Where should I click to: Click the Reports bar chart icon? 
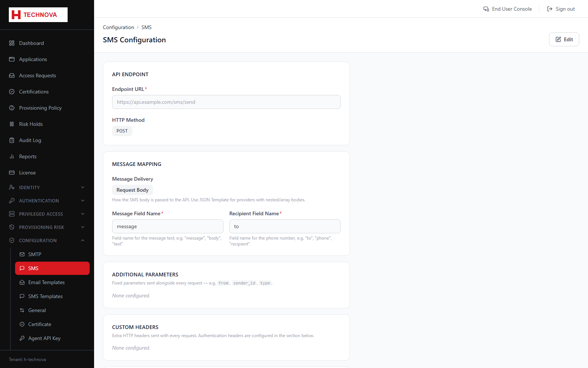click(12, 156)
